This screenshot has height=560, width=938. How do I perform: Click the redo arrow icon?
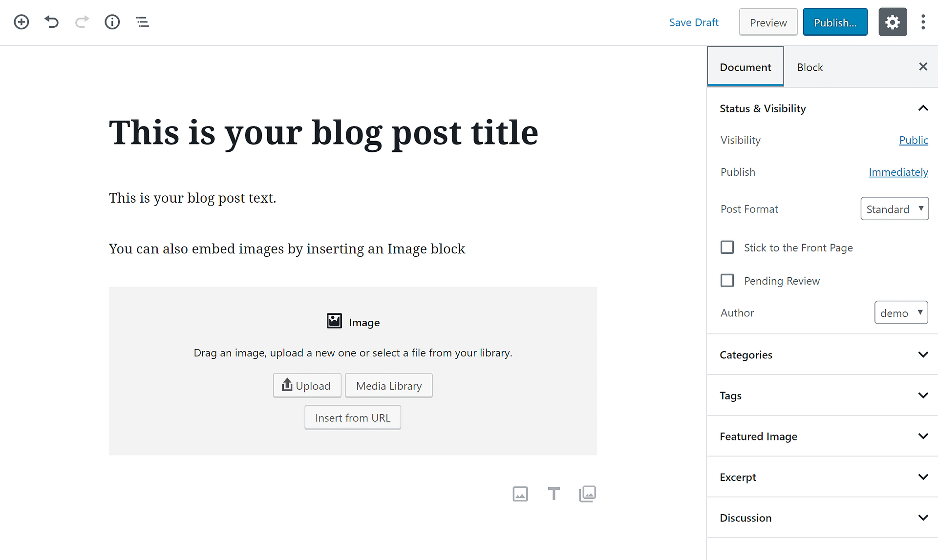coord(82,22)
